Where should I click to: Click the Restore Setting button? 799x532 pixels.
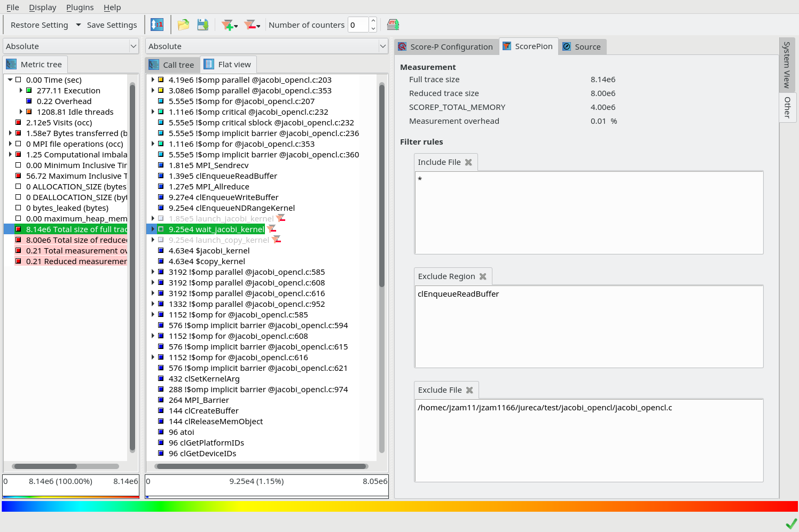(40, 25)
